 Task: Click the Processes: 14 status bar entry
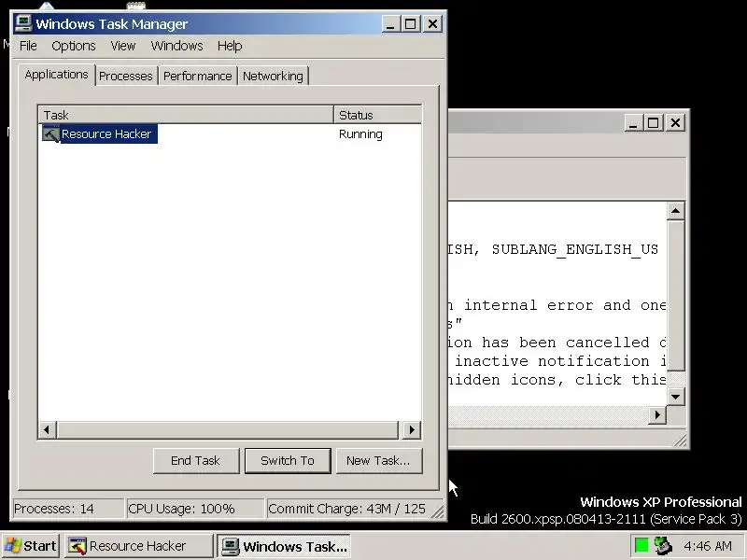coord(68,509)
